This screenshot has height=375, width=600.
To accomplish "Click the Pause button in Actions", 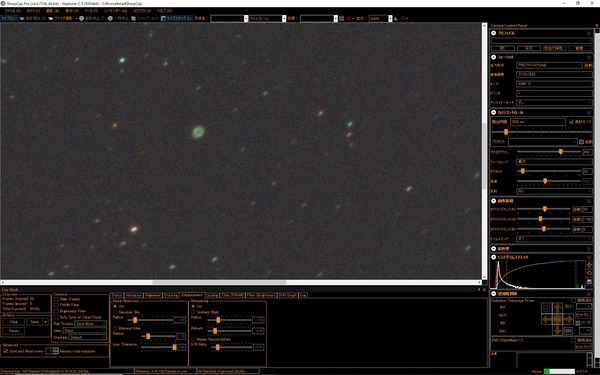I will pos(14,331).
